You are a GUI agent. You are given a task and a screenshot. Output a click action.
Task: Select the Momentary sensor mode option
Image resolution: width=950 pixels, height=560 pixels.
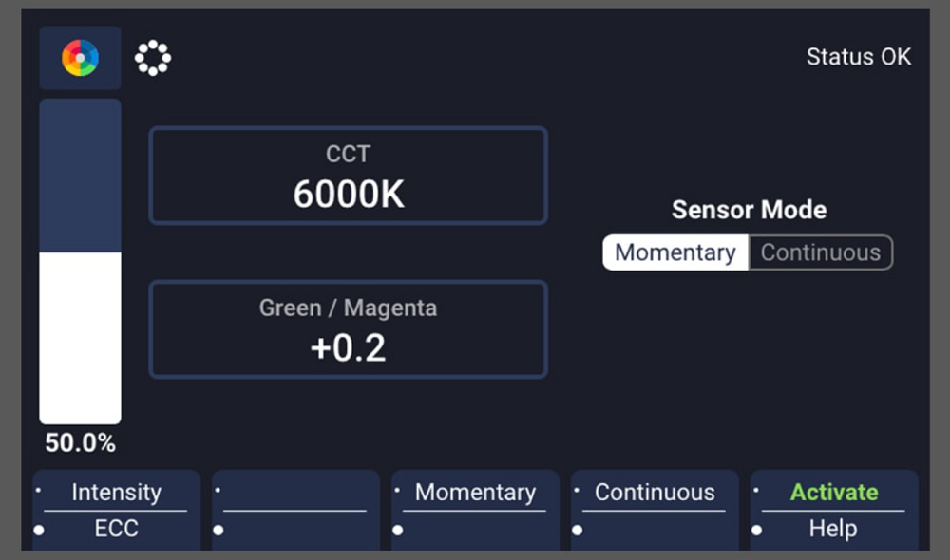[x=675, y=252]
